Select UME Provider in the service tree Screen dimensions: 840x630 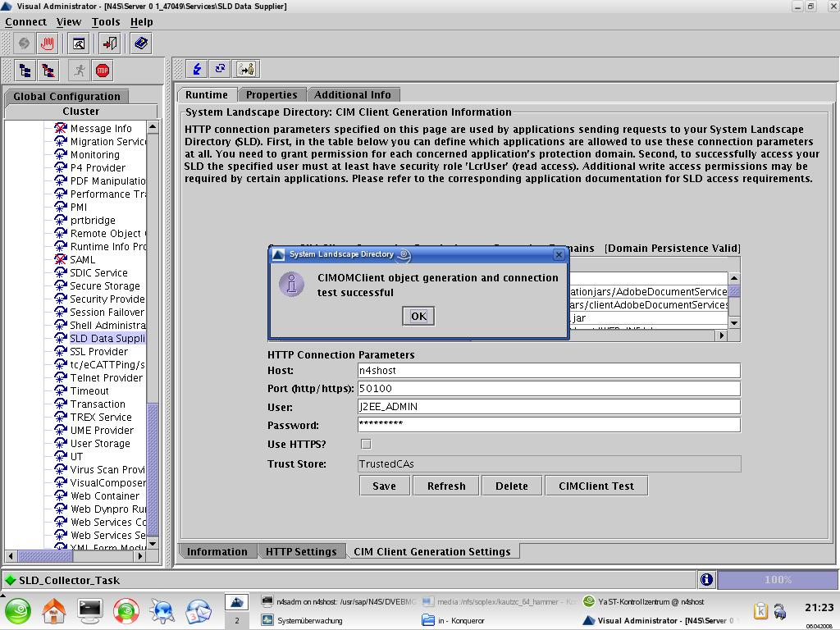coord(102,430)
